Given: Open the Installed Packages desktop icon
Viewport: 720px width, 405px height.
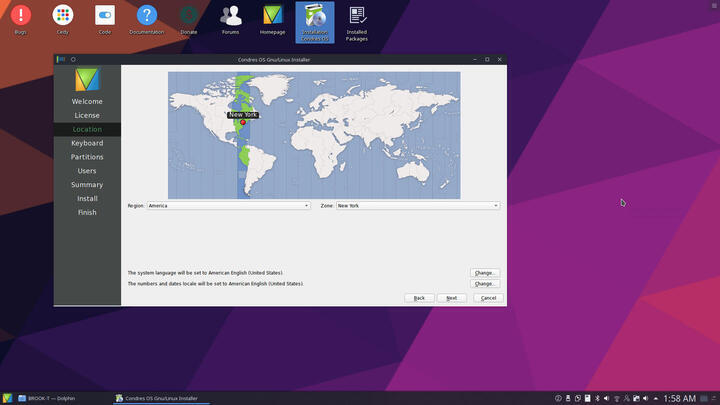Looking at the screenshot, I should [x=357, y=22].
